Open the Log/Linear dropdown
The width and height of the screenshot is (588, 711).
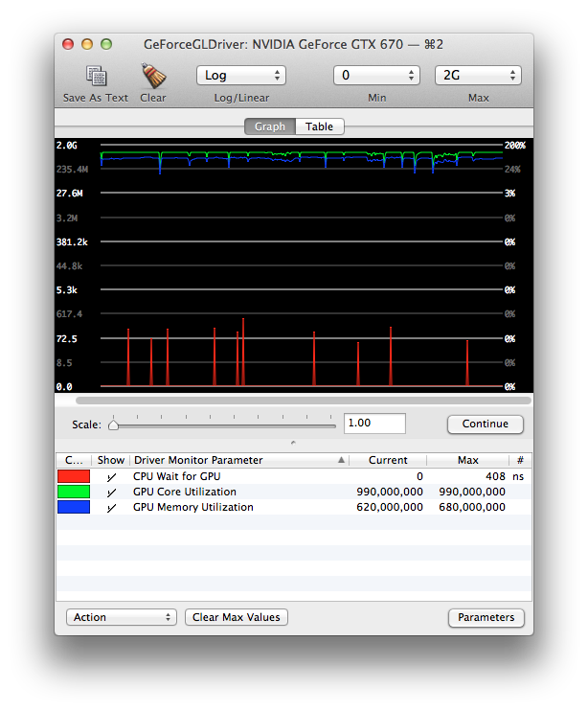click(x=241, y=76)
